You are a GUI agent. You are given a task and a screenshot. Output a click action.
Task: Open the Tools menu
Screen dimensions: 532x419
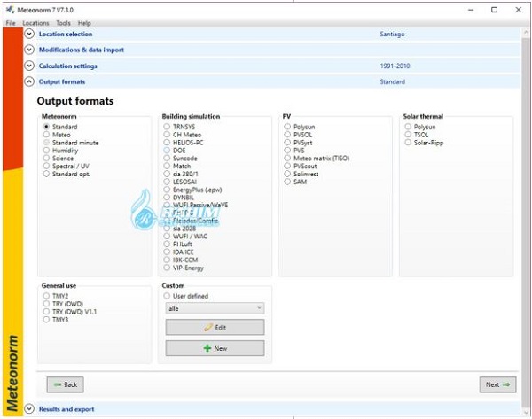pyautogui.click(x=63, y=23)
